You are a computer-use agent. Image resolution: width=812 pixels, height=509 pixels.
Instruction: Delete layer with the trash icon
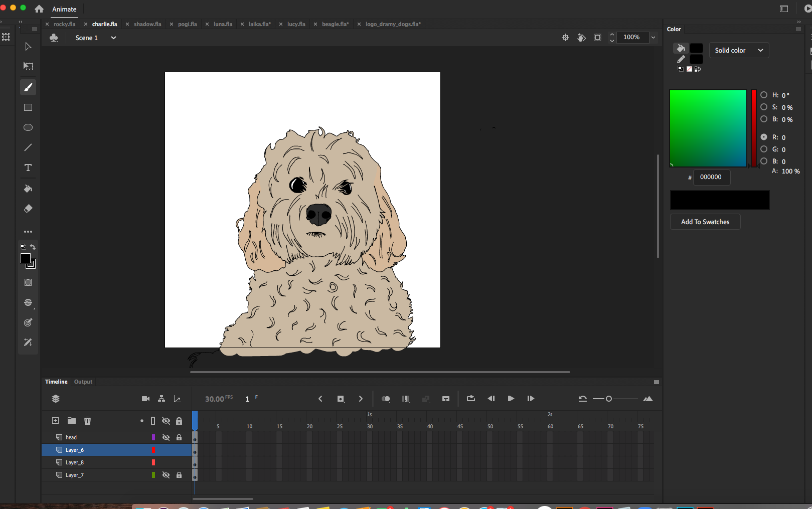pos(87,421)
